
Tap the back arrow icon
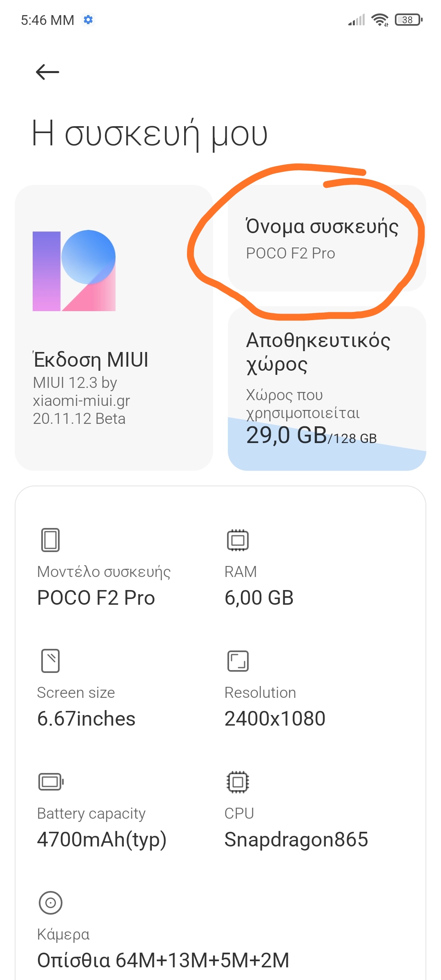47,72
